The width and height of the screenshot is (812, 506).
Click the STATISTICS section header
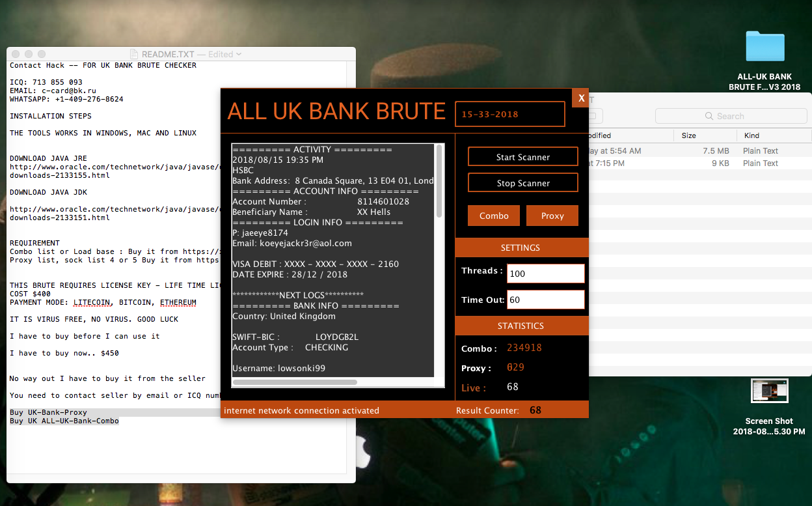(x=521, y=326)
